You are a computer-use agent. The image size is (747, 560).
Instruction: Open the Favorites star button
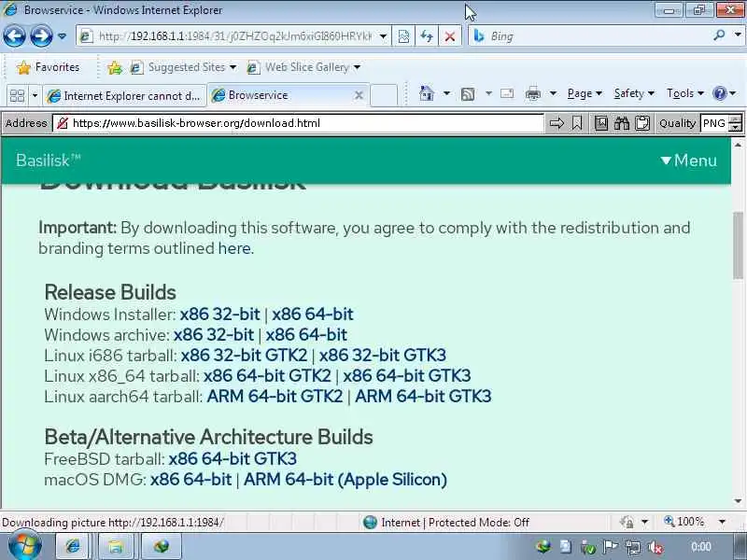pos(49,67)
